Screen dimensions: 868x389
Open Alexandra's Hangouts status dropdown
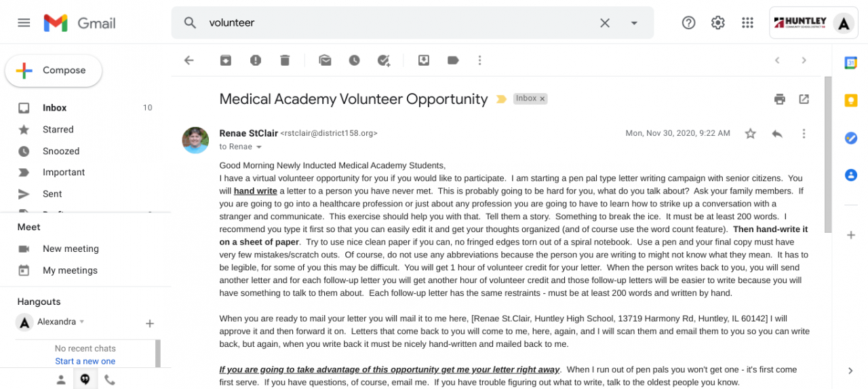pos(82,322)
